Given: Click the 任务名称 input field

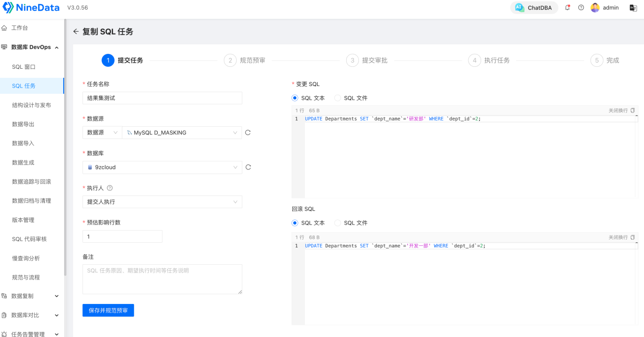Looking at the screenshot, I should tap(162, 98).
